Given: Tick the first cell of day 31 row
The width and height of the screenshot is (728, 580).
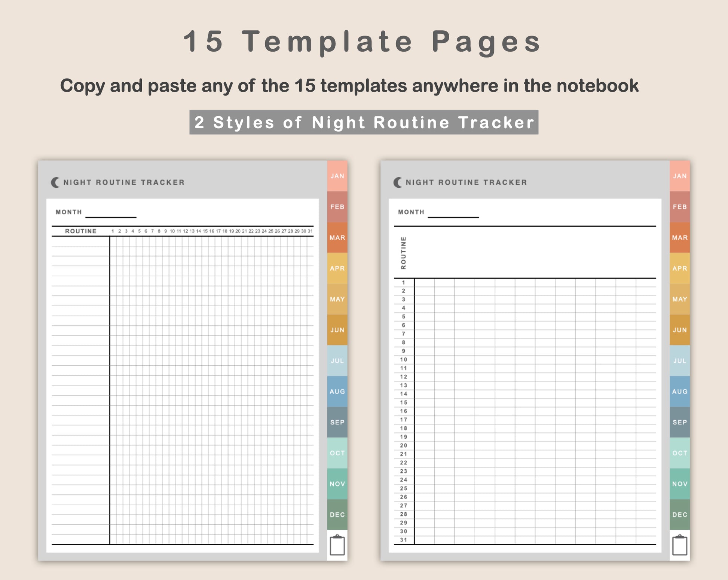Looking at the screenshot, I should [x=424, y=540].
